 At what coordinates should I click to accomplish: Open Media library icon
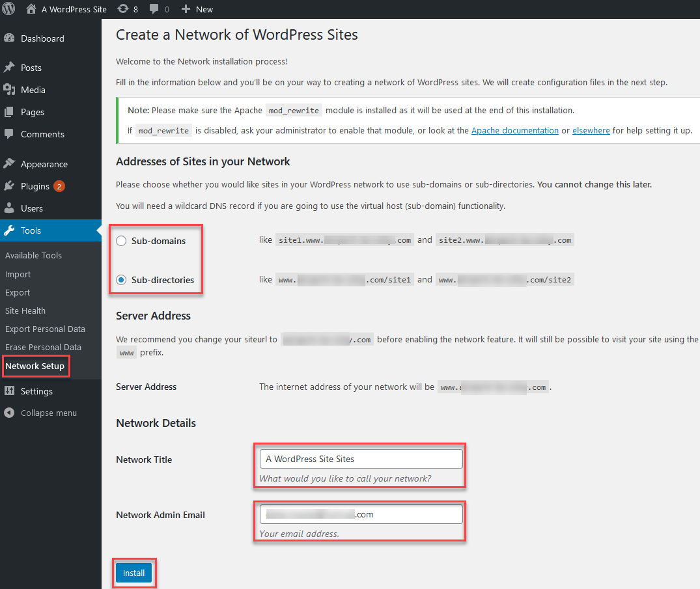coord(9,90)
